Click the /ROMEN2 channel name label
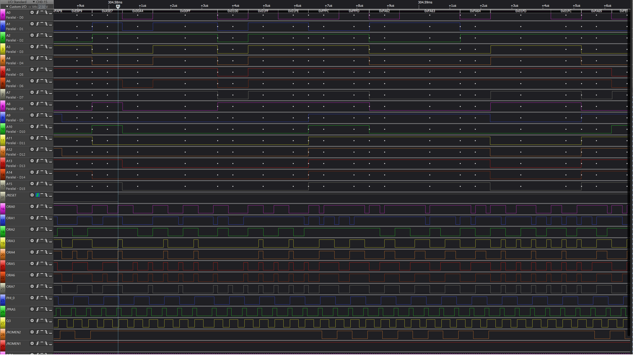Image resolution: width=644 pixels, height=358 pixels. (x=13, y=332)
